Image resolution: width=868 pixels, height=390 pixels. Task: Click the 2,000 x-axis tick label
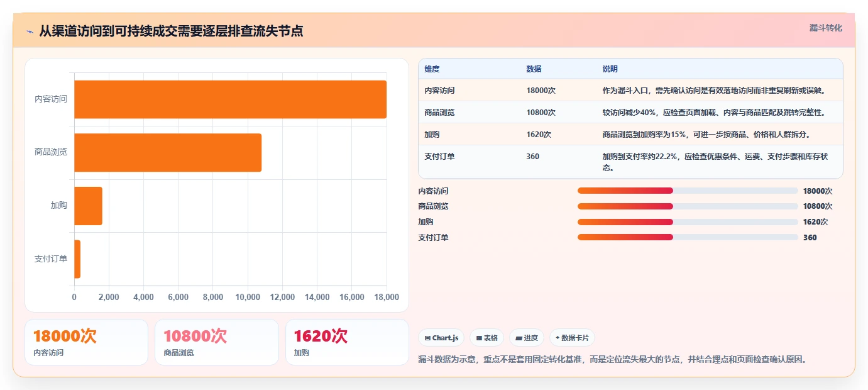point(109,298)
